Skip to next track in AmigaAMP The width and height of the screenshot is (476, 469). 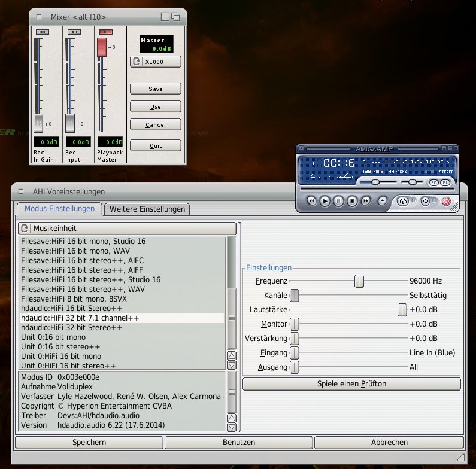(x=366, y=202)
